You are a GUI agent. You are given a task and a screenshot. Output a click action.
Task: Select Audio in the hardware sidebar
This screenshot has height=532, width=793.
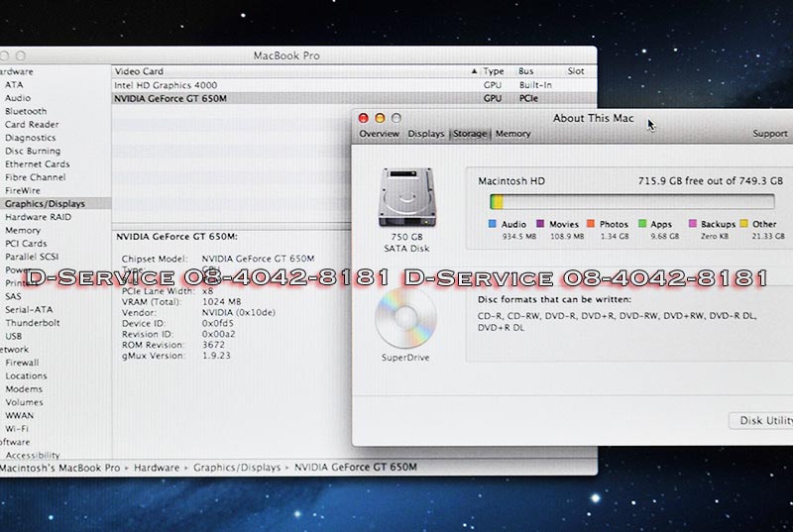18,98
